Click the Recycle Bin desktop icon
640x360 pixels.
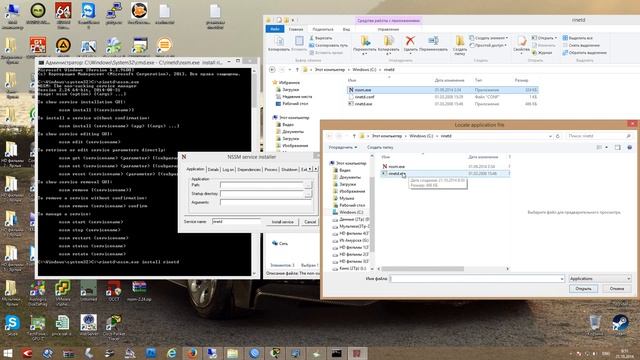coord(595,325)
